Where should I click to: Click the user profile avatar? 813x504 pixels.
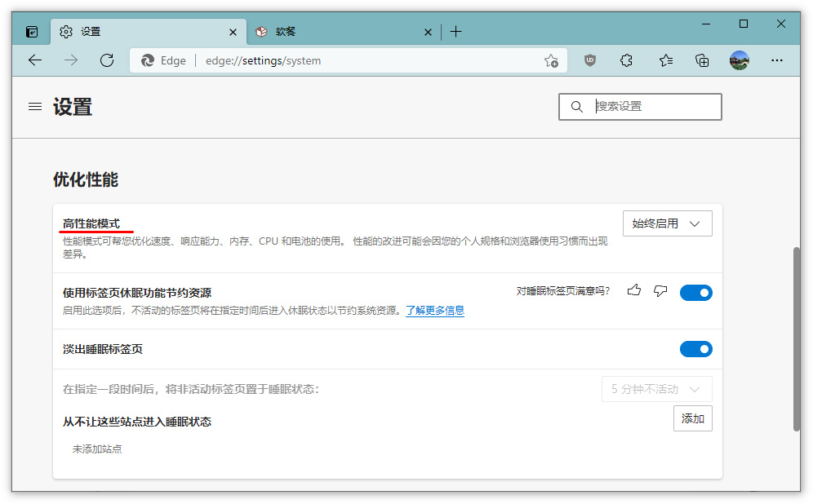740,60
